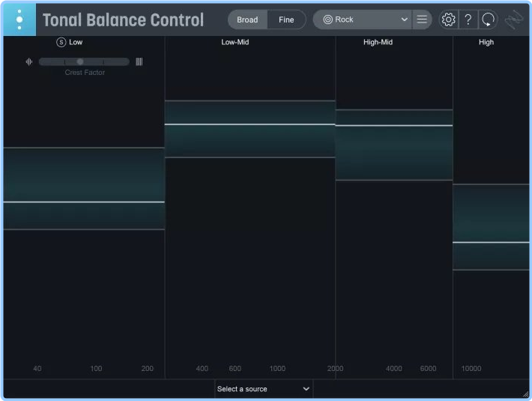Viewport: 532px width, 401px height.
Task: Click the 400 frequency axis label
Action: [202, 369]
